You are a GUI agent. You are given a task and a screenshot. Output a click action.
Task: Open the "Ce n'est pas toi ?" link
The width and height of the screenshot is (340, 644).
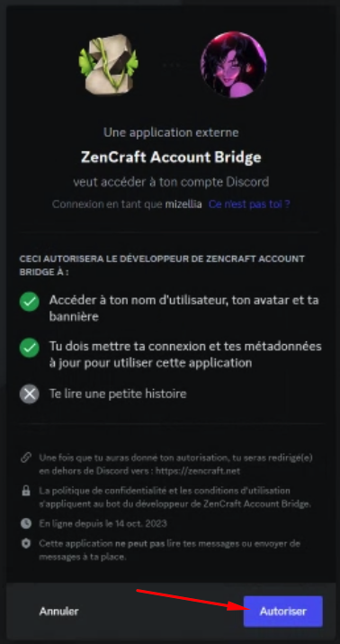tap(250, 204)
